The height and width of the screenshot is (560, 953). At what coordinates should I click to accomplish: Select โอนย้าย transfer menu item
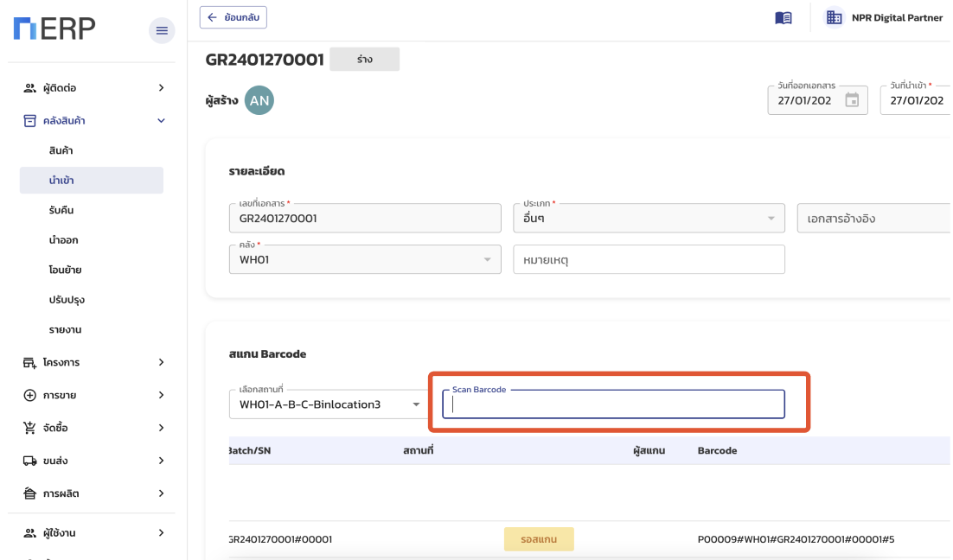[65, 270]
